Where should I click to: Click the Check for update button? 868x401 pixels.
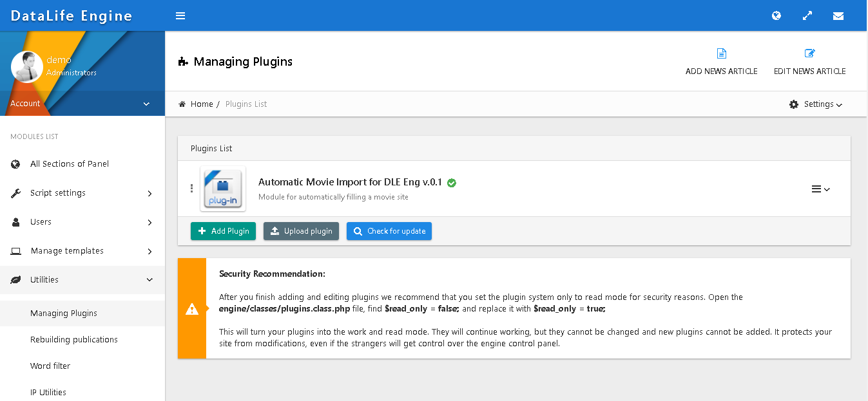(389, 231)
